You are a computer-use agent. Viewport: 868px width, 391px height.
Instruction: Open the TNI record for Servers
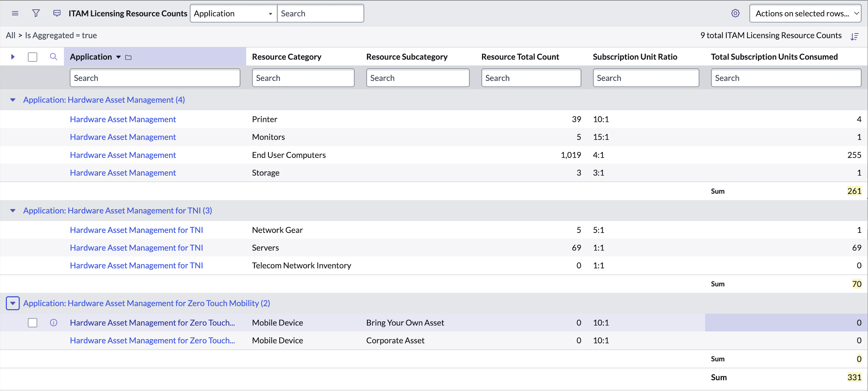coord(136,248)
